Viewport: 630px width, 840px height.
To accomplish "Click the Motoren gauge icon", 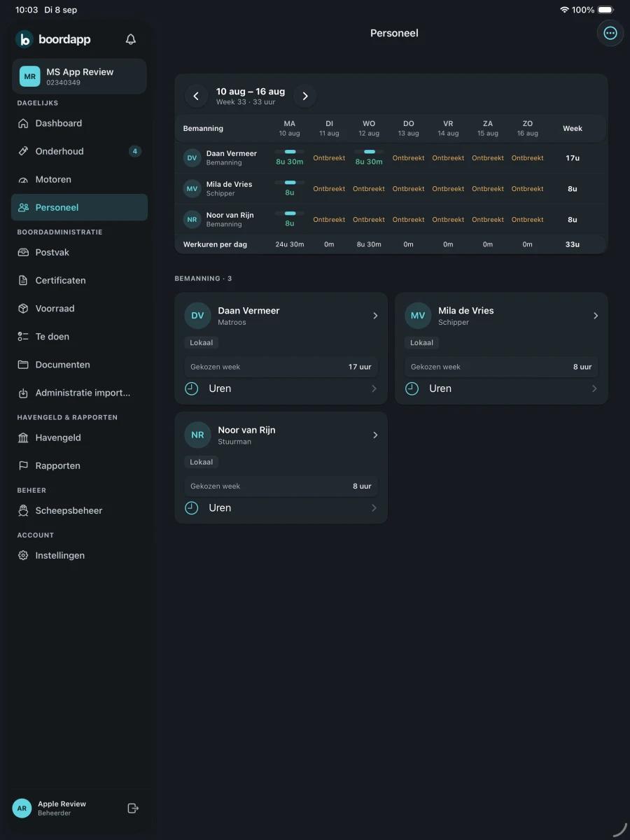I will click(x=23, y=180).
